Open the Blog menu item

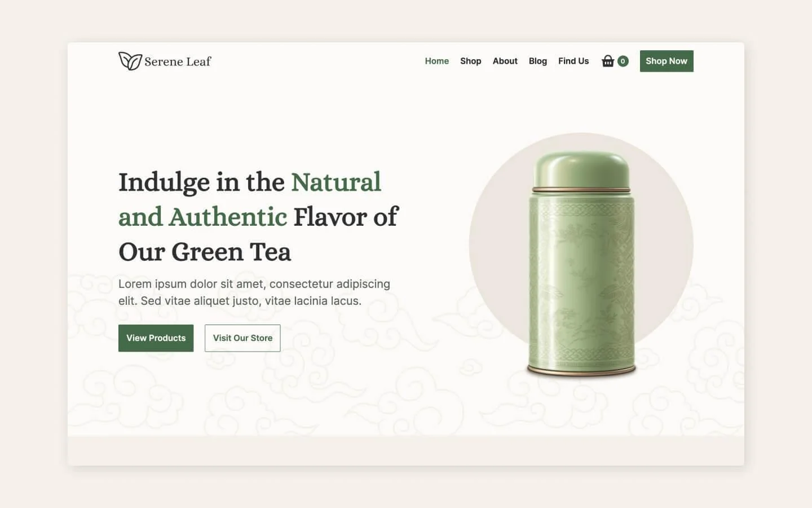[x=538, y=61]
